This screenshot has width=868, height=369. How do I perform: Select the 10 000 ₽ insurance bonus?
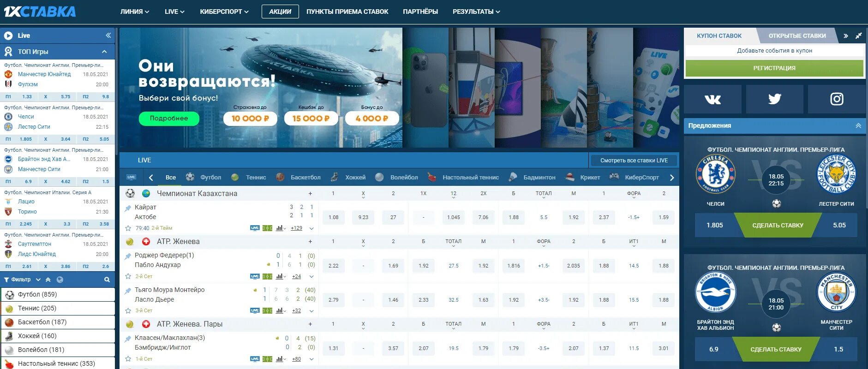[250, 119]
